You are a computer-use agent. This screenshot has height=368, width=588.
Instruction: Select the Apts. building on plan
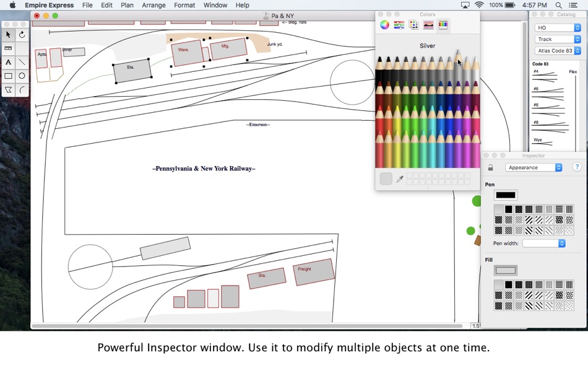pyautogui.click(x=41, y=59)
